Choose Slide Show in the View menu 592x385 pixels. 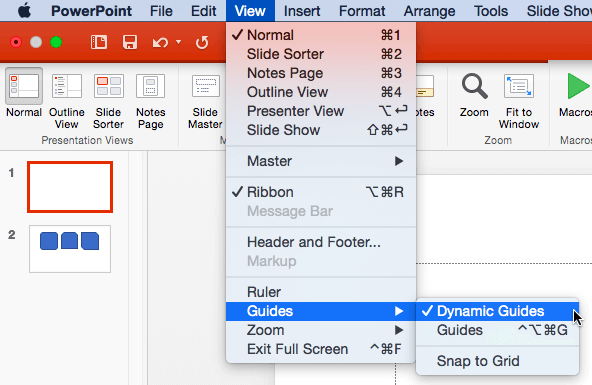pos(321,130)
